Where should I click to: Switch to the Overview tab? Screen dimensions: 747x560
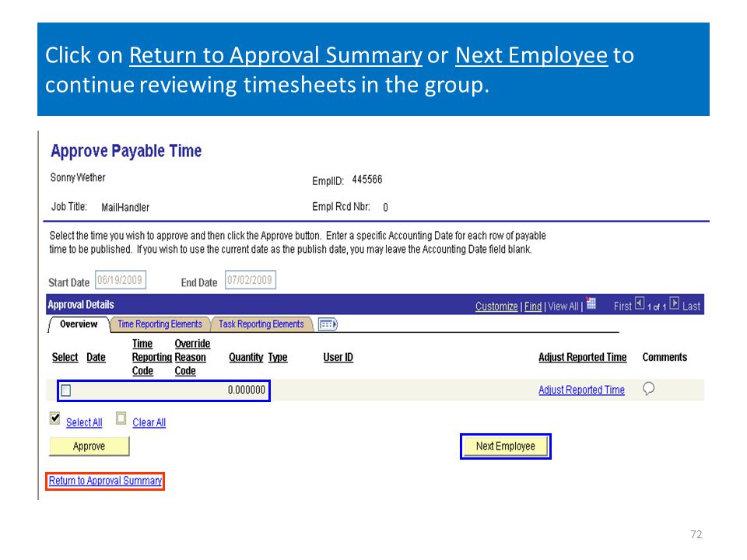[79, 324]
